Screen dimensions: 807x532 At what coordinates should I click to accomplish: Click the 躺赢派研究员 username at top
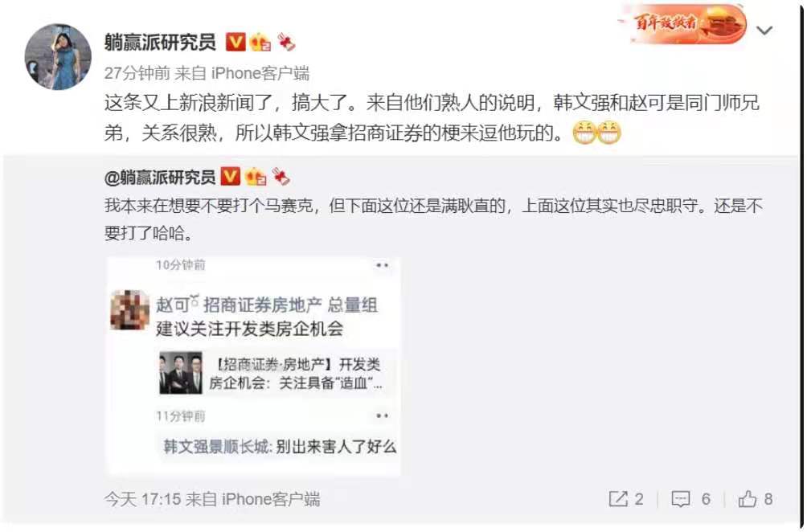[160, 42]
